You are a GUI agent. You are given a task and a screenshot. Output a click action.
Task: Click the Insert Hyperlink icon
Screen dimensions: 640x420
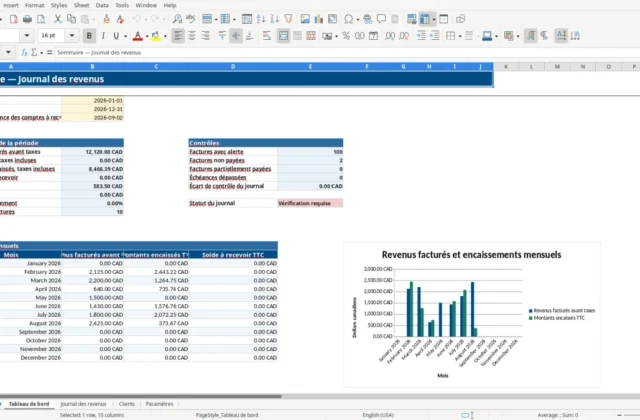[x=367, y=19]
